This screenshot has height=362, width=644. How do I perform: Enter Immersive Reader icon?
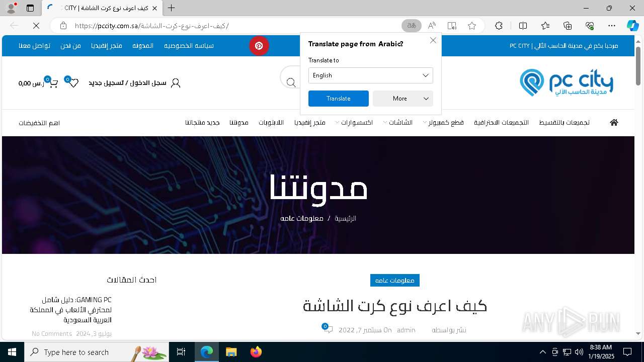click(452, 26)
